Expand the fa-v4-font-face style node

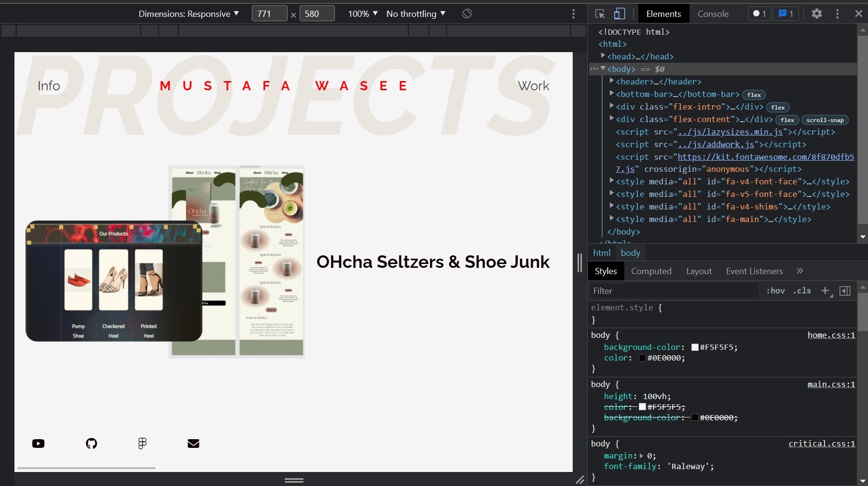(x=611, y=181)
